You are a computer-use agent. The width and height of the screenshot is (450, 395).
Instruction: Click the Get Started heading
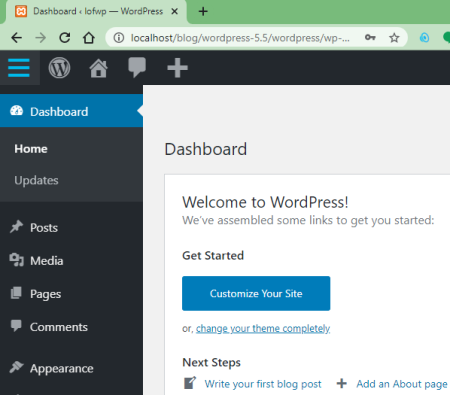coord(213,255)
